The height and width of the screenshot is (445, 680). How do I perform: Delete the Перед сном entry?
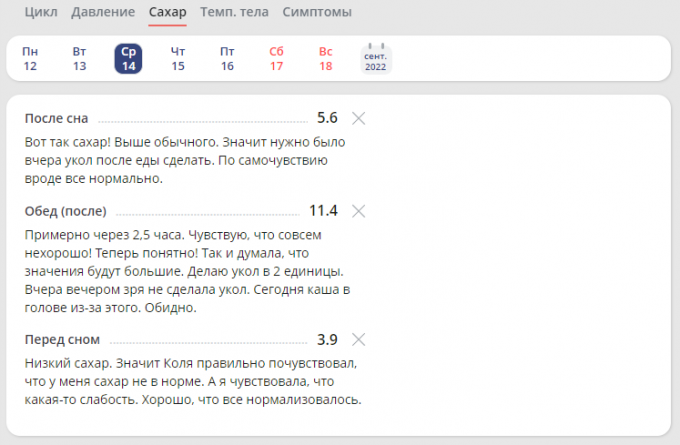tap(359, 339)
